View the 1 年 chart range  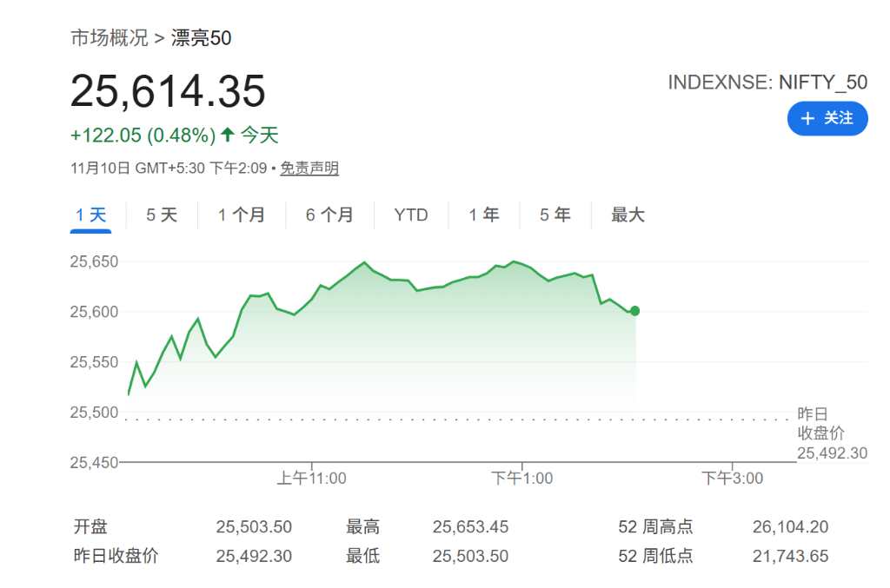[x=484, y=215]
